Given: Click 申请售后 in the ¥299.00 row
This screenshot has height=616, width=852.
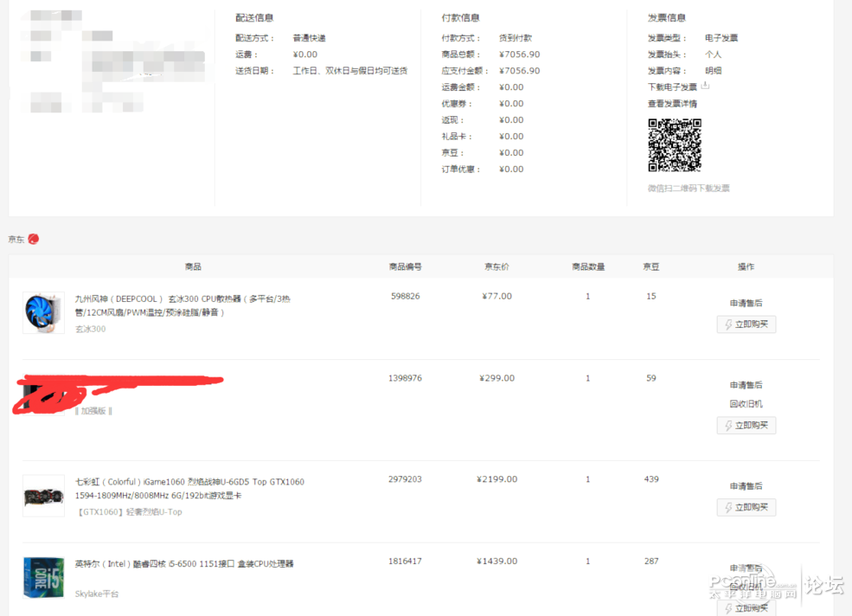Looking at the screenshot, I should (746, 385).
